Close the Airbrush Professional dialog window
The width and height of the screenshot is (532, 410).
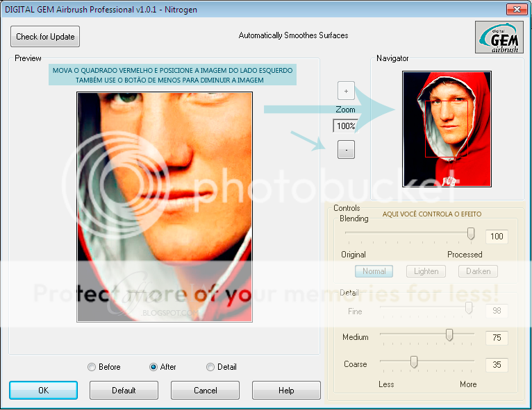click(515, 9)
